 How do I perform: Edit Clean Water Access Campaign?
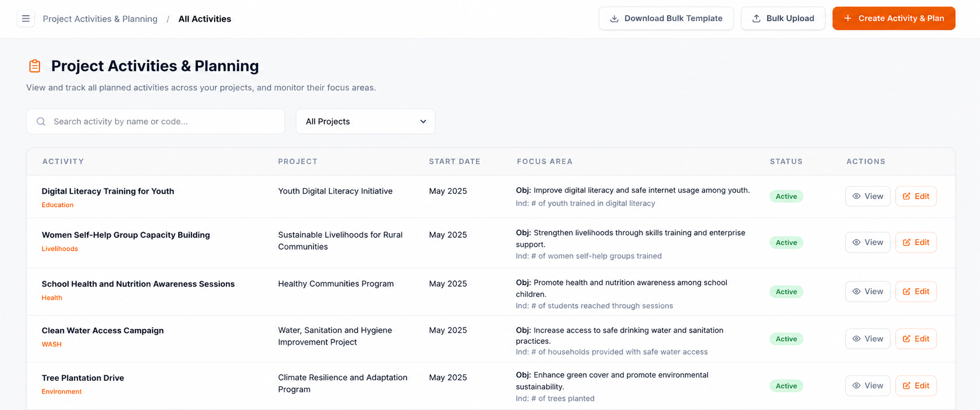point(916,339)
